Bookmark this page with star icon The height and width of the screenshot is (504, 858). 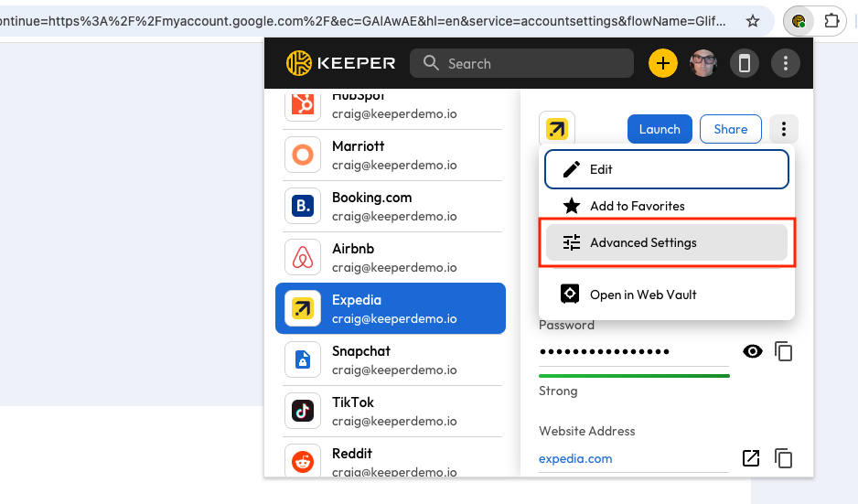point(753,20)
